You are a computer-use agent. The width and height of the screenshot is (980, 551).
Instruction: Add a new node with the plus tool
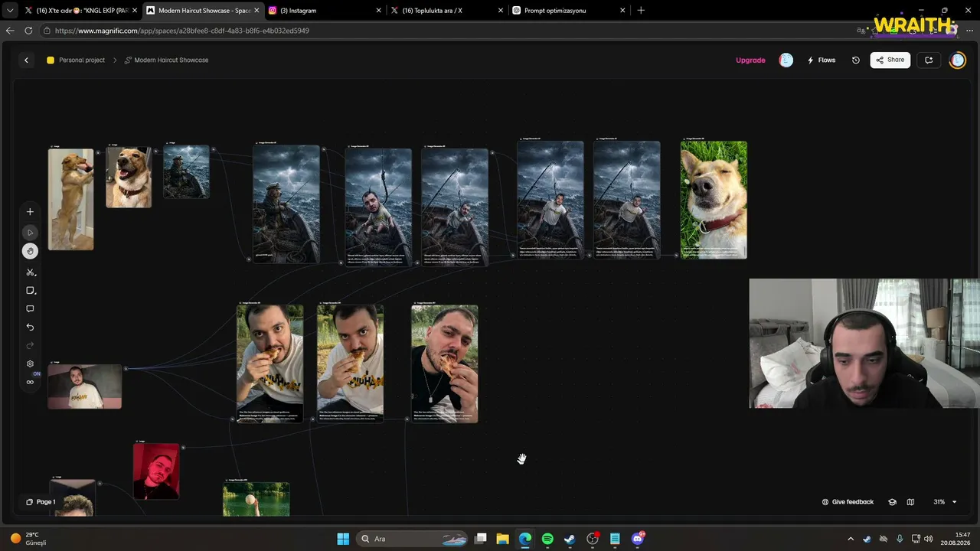click(x=30, y=212)
